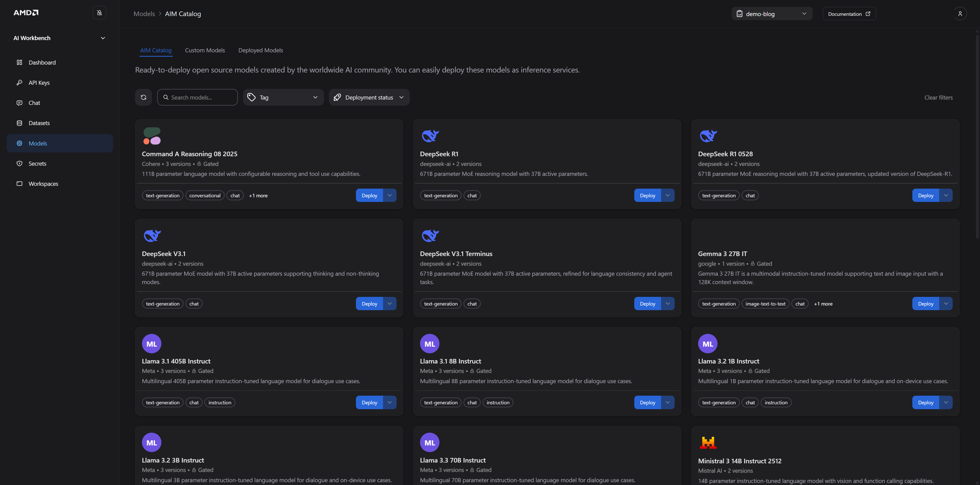Click the DeepSeek V3.1 whale logo
980x485 pixels.
click(x=152, y=235)
